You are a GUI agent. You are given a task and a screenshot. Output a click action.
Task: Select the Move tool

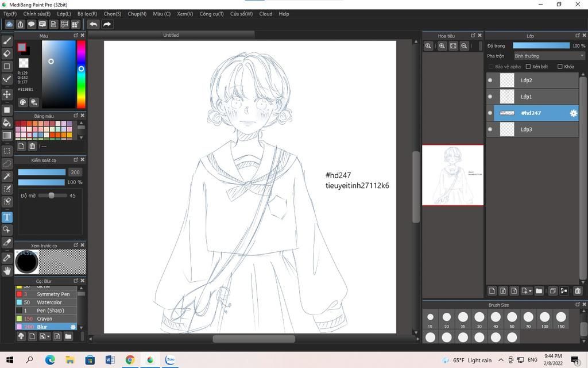7,94
